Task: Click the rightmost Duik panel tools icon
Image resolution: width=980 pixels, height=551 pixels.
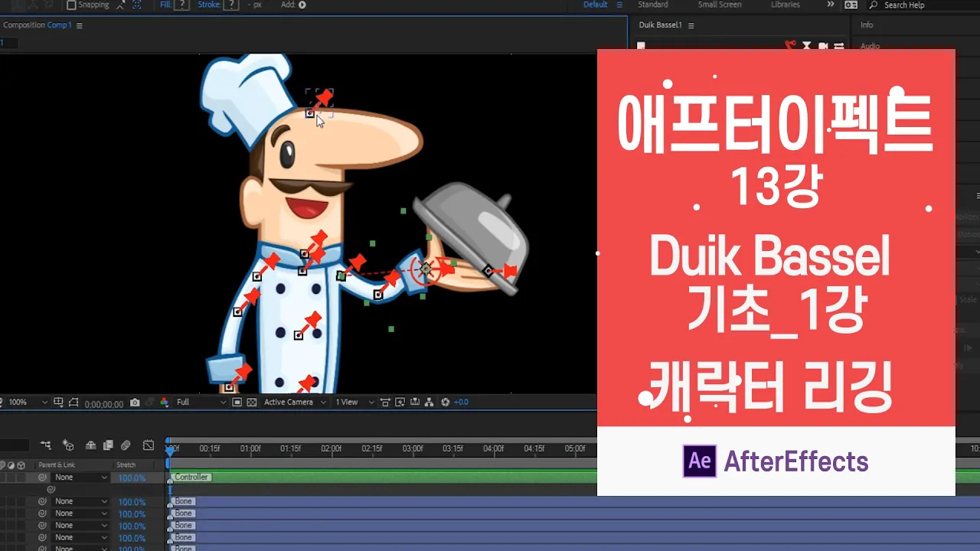Action: pyautogui.click(x=839, y=46)
